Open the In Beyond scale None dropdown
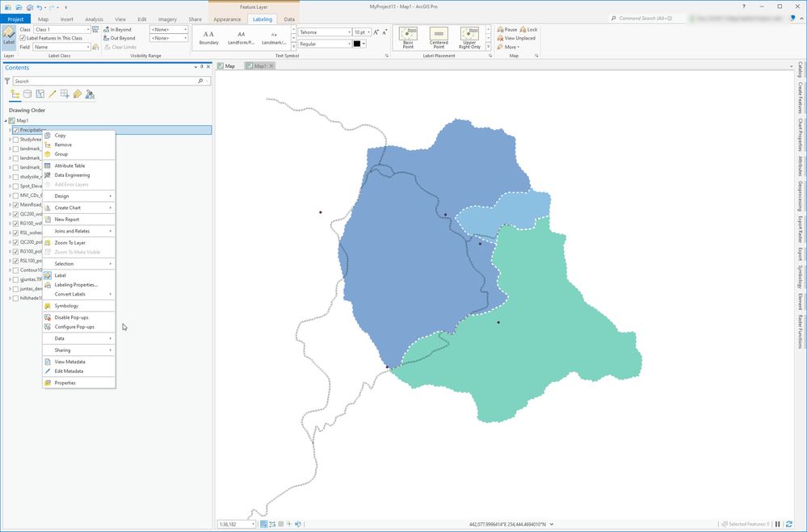This screenshot has height=532, width=807. point(185,29)
